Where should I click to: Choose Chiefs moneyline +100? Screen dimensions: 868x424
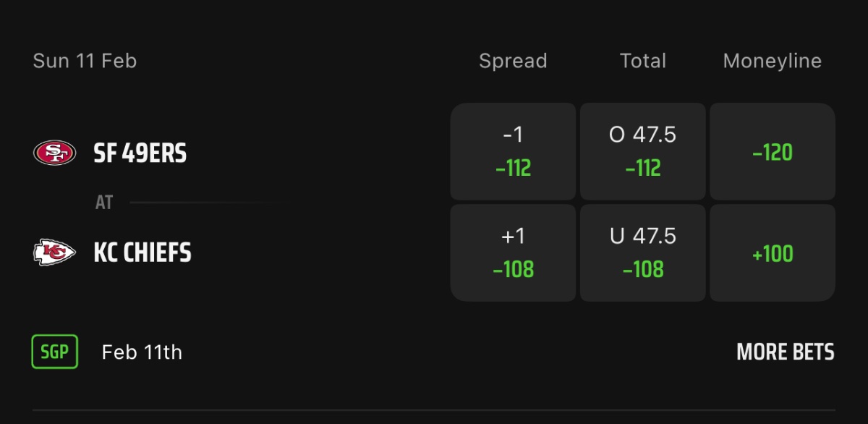click(772, 253)
